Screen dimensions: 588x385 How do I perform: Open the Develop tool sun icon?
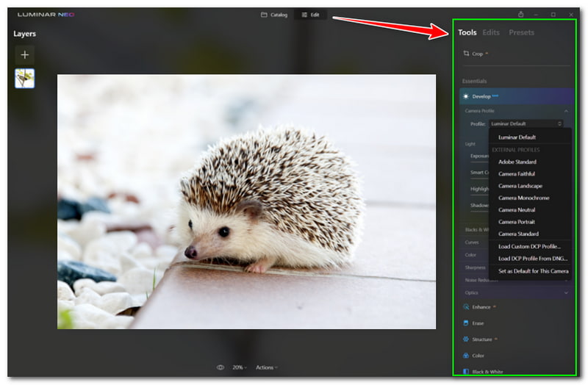pyautogui.click(x=466, y=96)
